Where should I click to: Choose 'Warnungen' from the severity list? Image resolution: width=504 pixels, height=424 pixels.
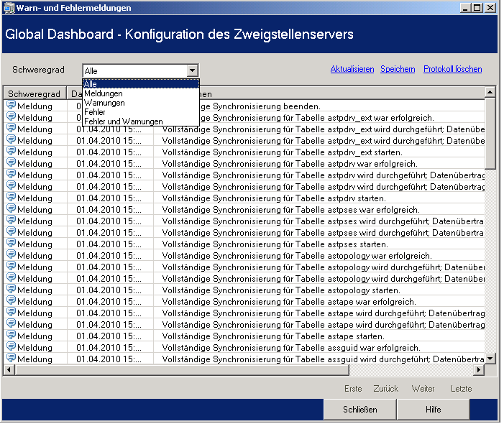point(141,103)
